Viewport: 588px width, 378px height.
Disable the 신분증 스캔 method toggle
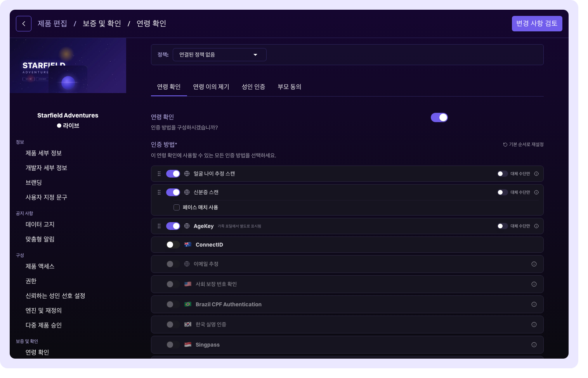point(173,192)
